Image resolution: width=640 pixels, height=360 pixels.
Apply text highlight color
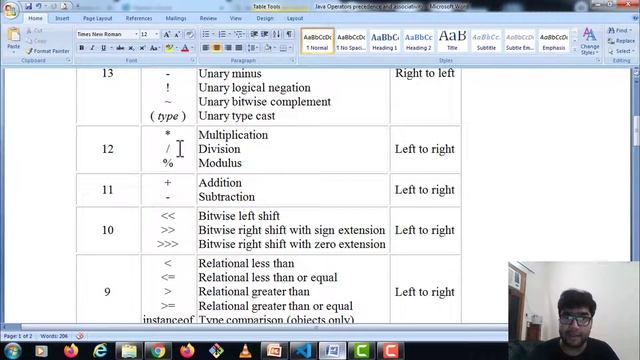pos(169,48)
